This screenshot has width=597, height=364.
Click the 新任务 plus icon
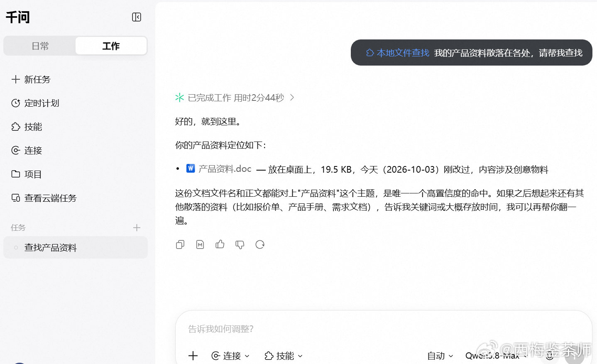[16, 79]
